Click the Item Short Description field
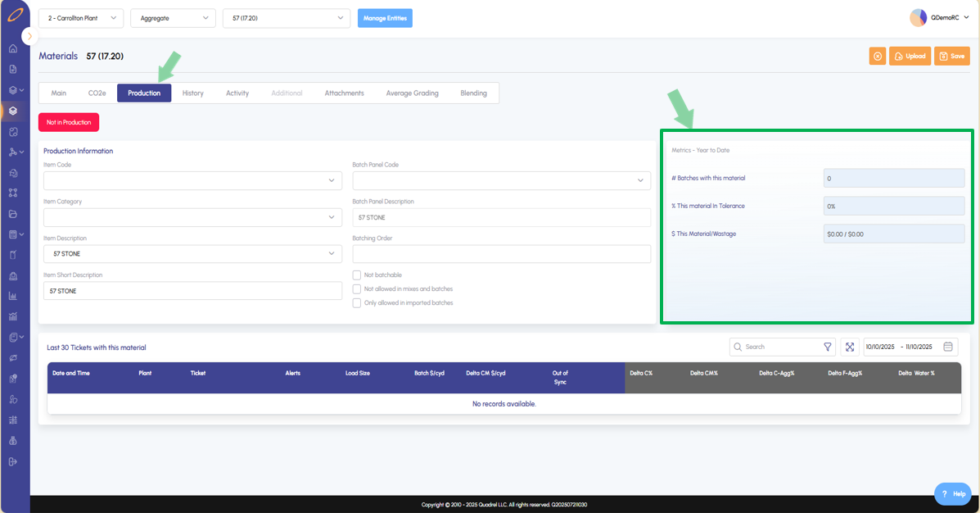This screenshot has width=980, height=513. click(192, 291)
